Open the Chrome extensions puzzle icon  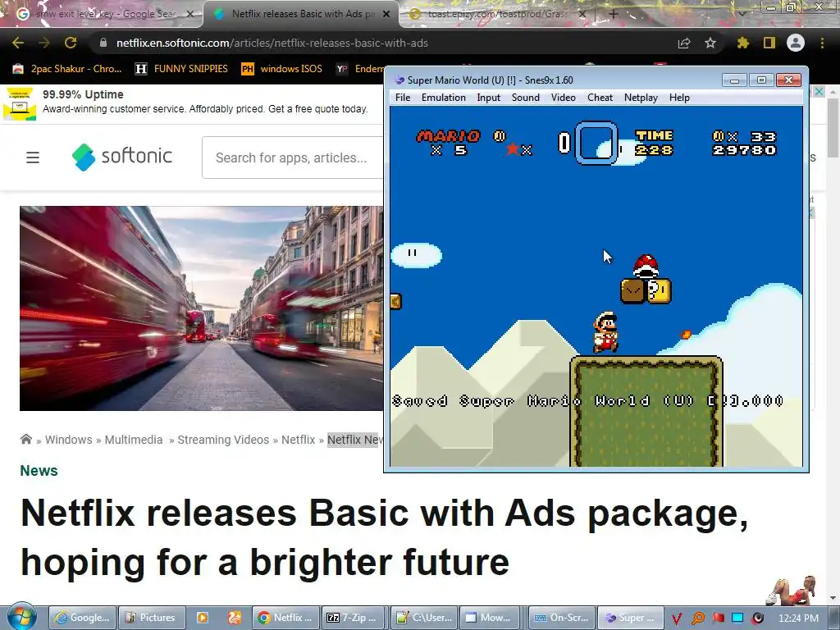click(x=742, y=43)
